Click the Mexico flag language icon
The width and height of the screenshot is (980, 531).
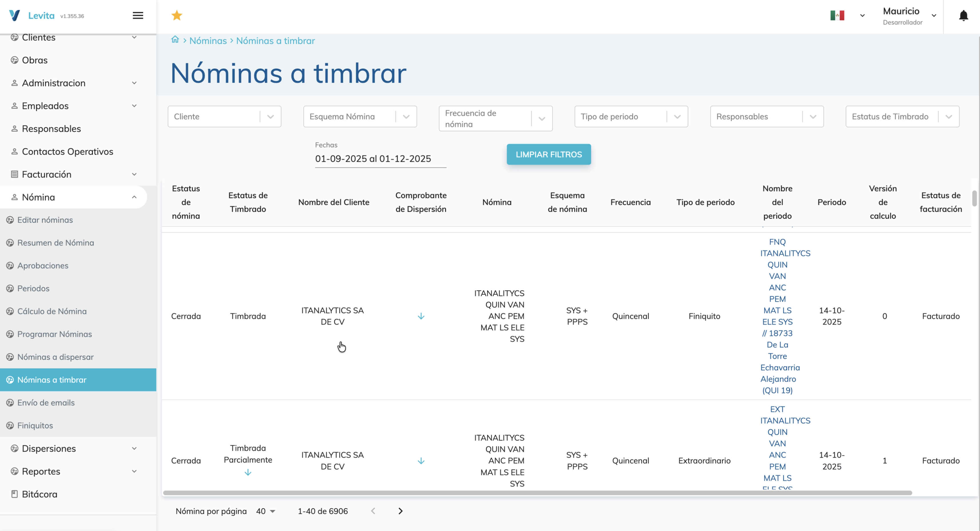(x=837, y=15)
